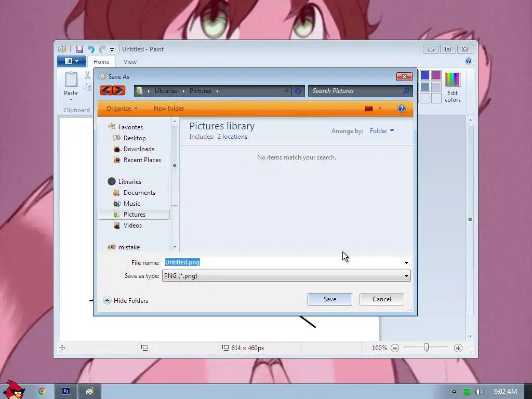
Task: Pick the purple color swatch in Paint palette
Action: point(436,75)
